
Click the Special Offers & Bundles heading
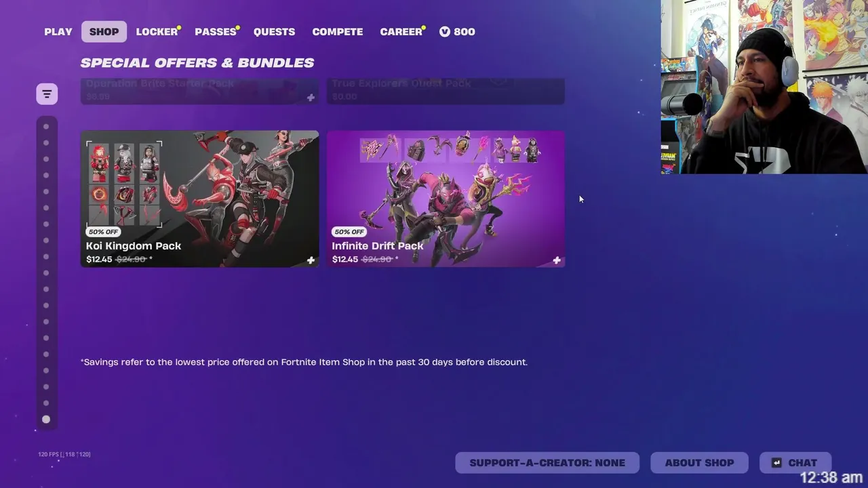(x=197, y=63)
